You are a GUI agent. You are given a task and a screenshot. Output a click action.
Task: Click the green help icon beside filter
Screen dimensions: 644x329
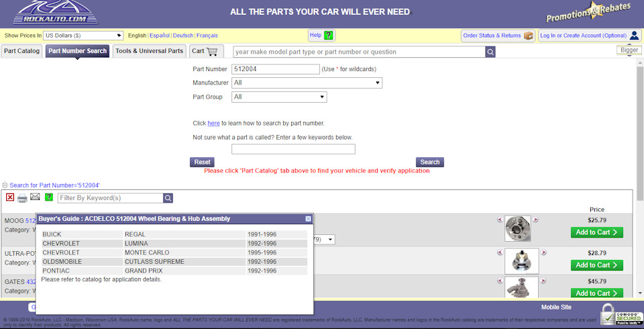click(49, 197)
